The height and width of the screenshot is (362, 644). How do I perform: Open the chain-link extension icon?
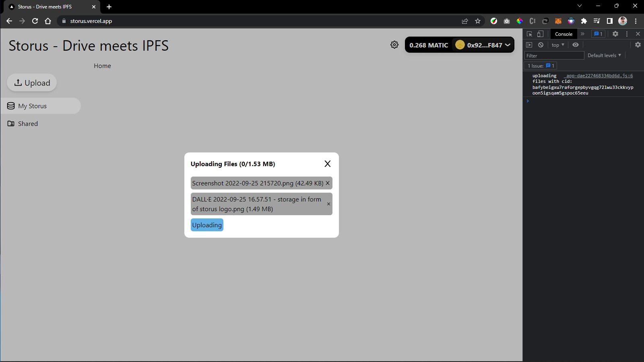click(x=545, y=21)
